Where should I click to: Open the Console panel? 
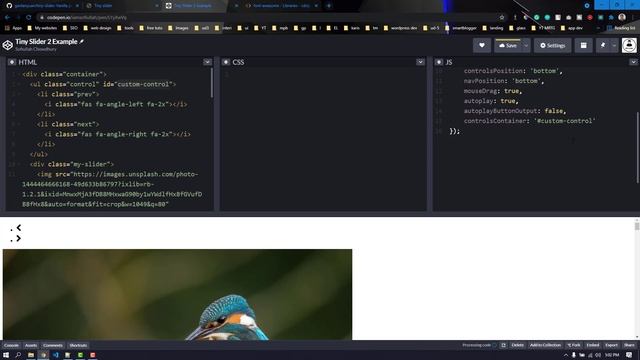tap(11, 345)
